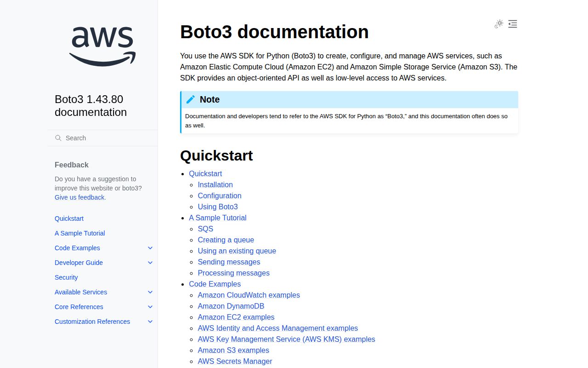Open Security in the sidebar
Screen dimensions: 588x368
pyautogui.click(x=66, y=277)
